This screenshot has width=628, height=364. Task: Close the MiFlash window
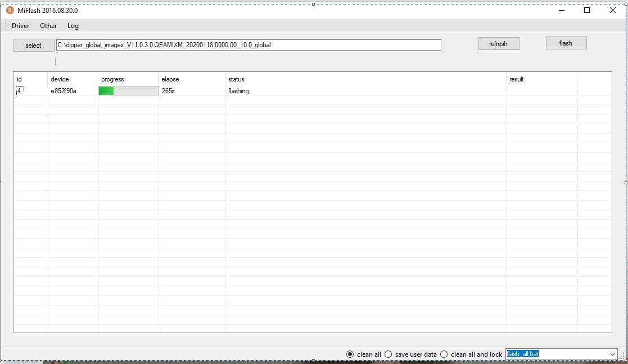click(612, 11)
